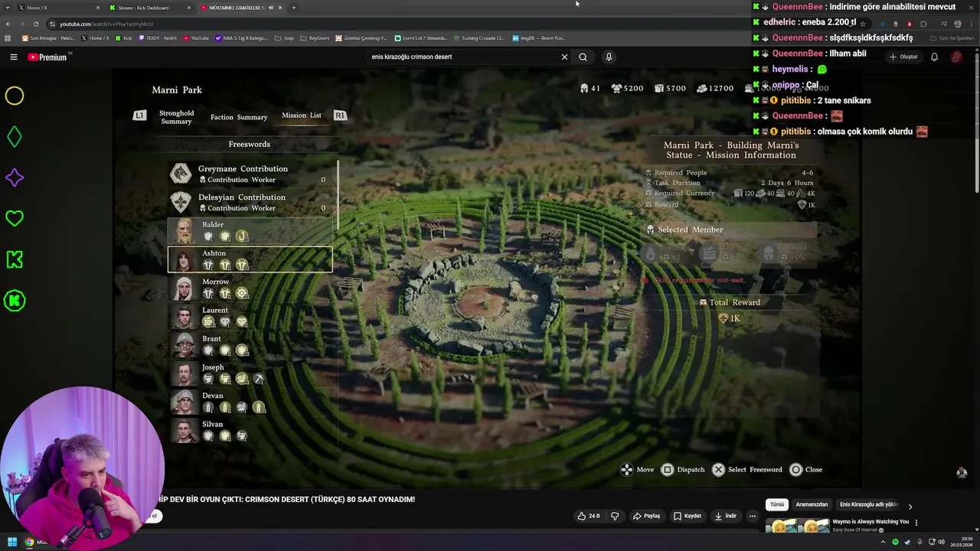This screenshot has width=980, height=551.
Task: Select freesword Joseph
Action: click(x=251, y=373)
